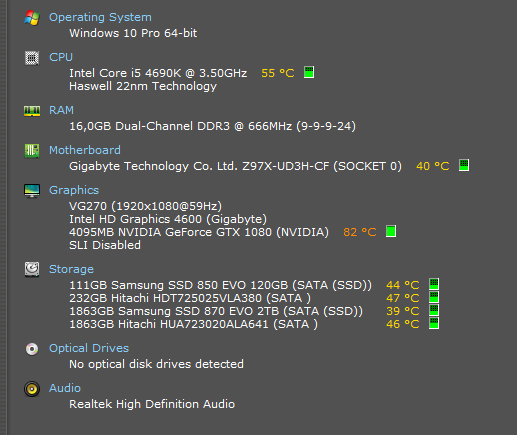Click the Hitachi HUA723020ALA641 temperature indicator

tap(434, 323)
